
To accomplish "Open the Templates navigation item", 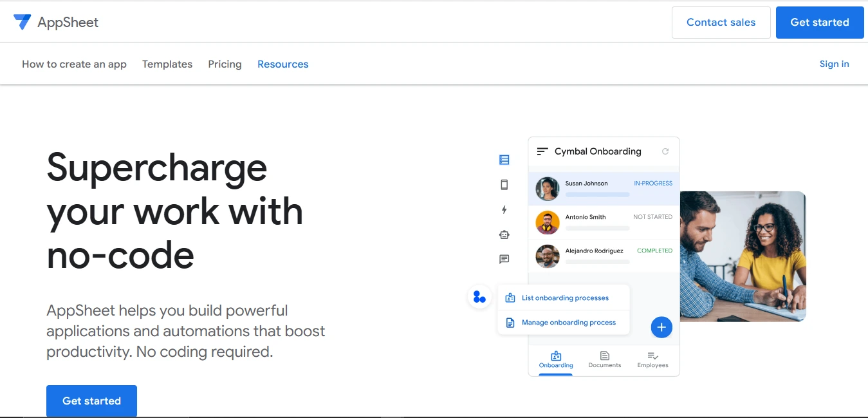I will [x=167, y=64].
